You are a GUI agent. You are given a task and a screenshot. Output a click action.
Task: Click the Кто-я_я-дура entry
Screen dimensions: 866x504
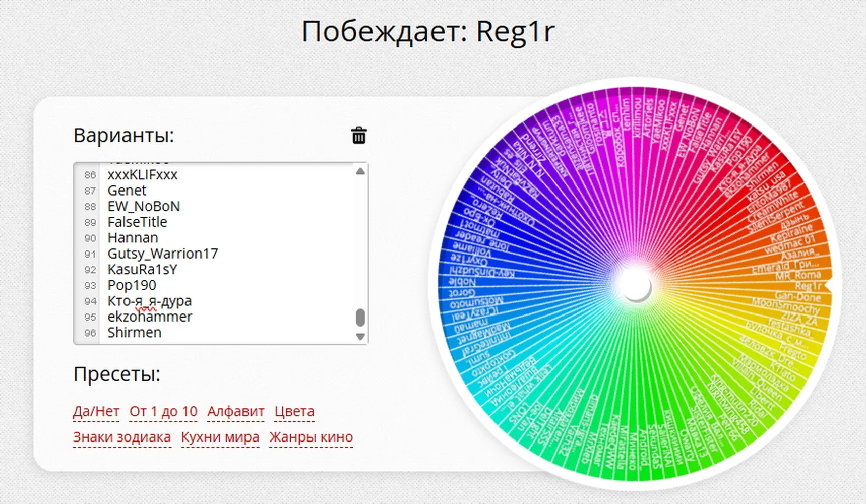pyautogui.click(x=150, y=301)
